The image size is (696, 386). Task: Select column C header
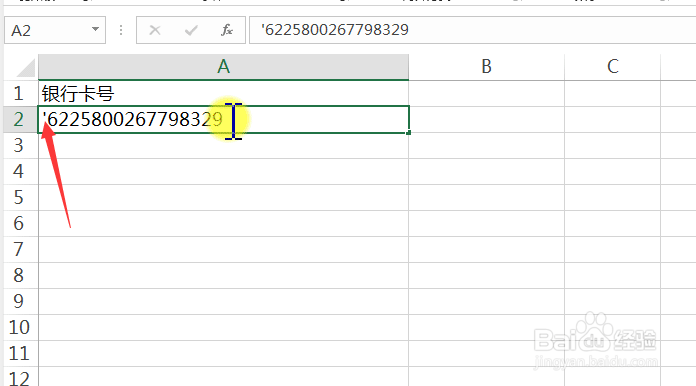click(x=613, y=67)
